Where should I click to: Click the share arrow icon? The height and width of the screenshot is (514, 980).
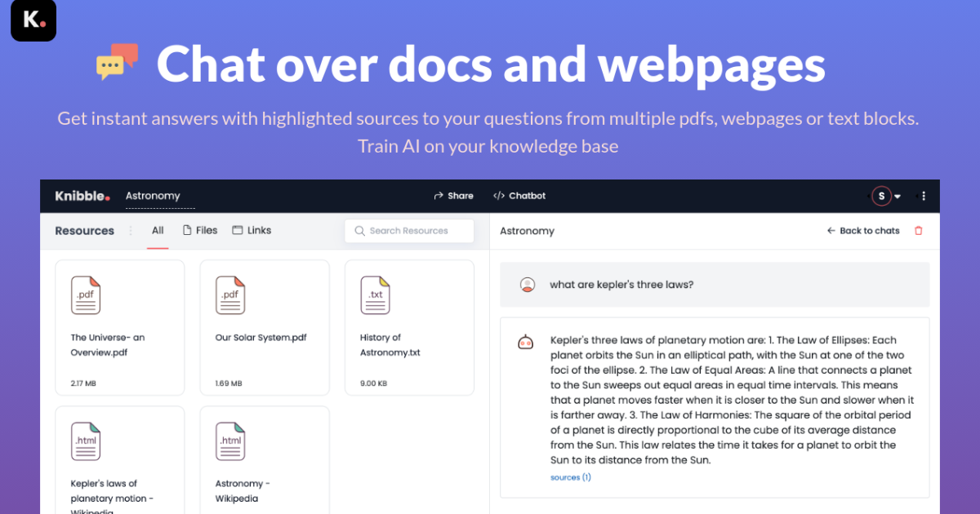click(x=439, y=196)
